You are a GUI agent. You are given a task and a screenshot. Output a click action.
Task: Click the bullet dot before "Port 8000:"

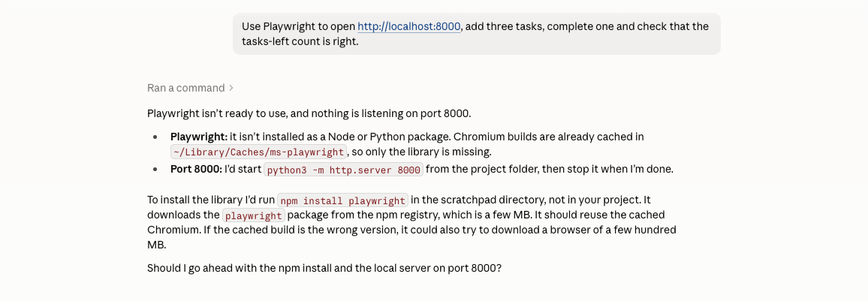pyautogui.click(x=156, y=170)
